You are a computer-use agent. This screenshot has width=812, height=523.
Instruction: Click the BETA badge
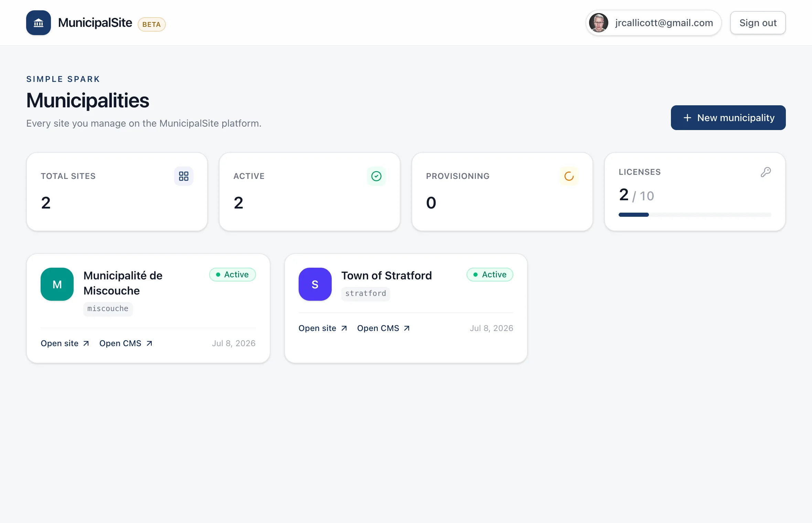click(152, 24)
